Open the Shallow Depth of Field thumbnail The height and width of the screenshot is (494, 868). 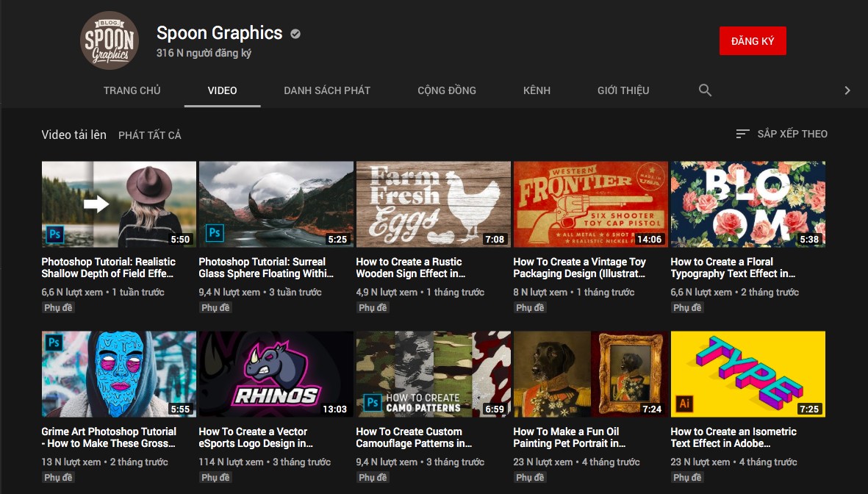pos(118,204)
